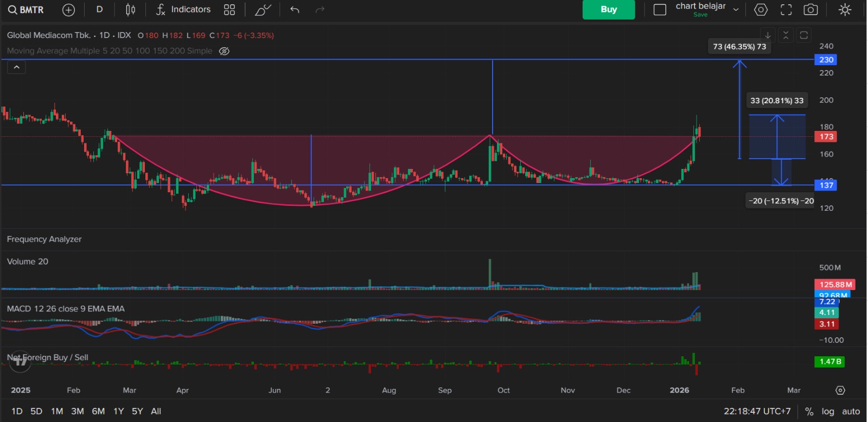Enable the percent scale option
Screen dimensions: 868x422
[x=809, y=411]
